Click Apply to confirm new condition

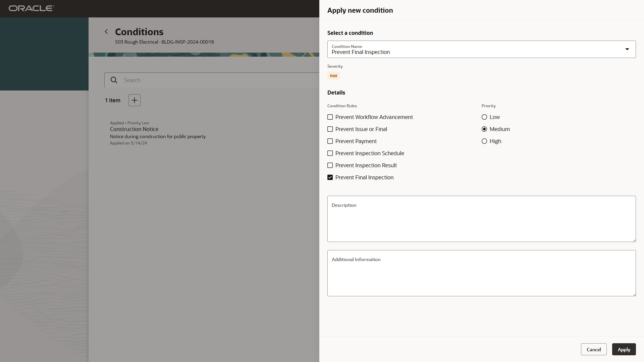tap(624, 349)
